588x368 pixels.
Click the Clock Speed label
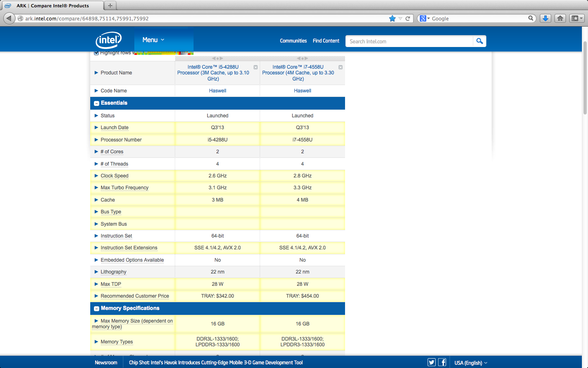(114, 176)
